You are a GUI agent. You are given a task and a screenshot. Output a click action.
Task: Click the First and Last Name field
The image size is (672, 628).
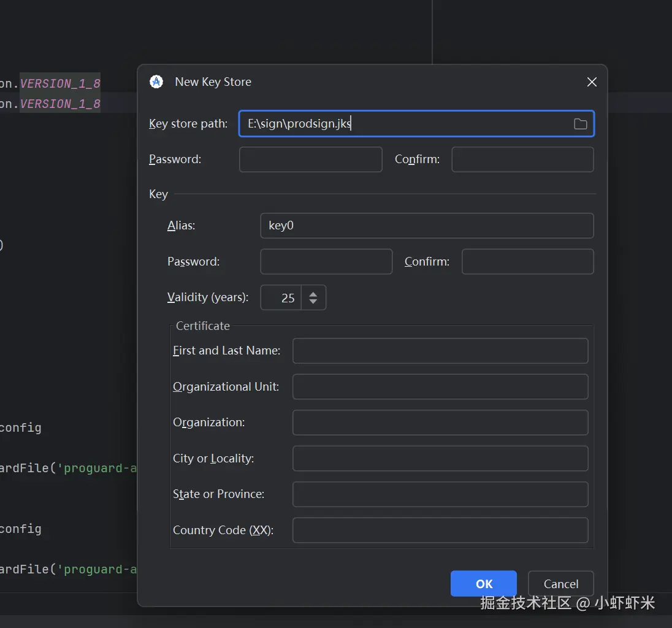[x=440, y=351]
